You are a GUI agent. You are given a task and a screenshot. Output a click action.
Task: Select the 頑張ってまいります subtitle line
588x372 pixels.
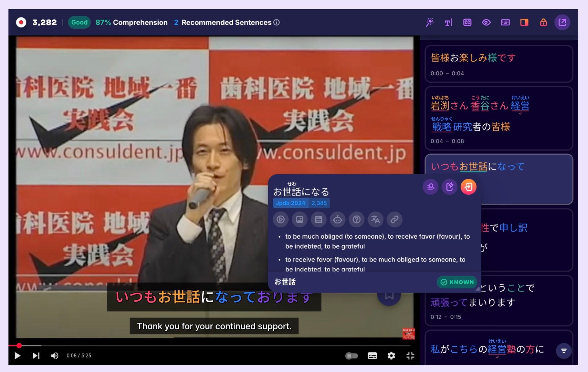coord(473,303)
